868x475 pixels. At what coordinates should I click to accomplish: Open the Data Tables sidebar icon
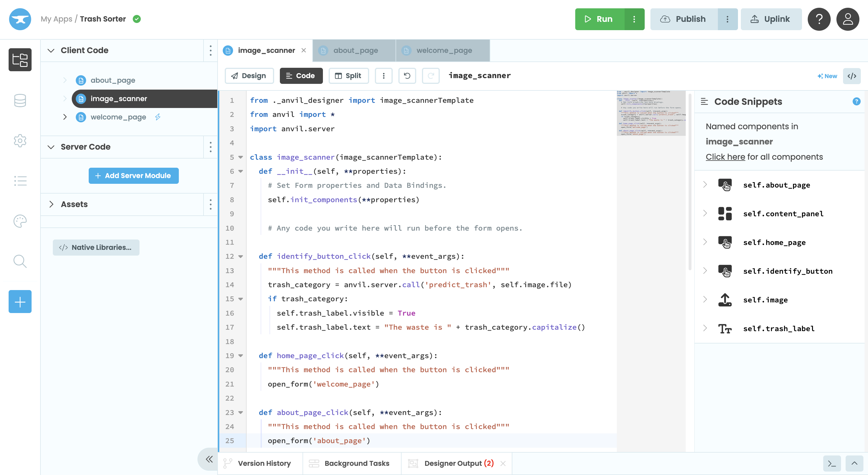[x=20, y=100]
